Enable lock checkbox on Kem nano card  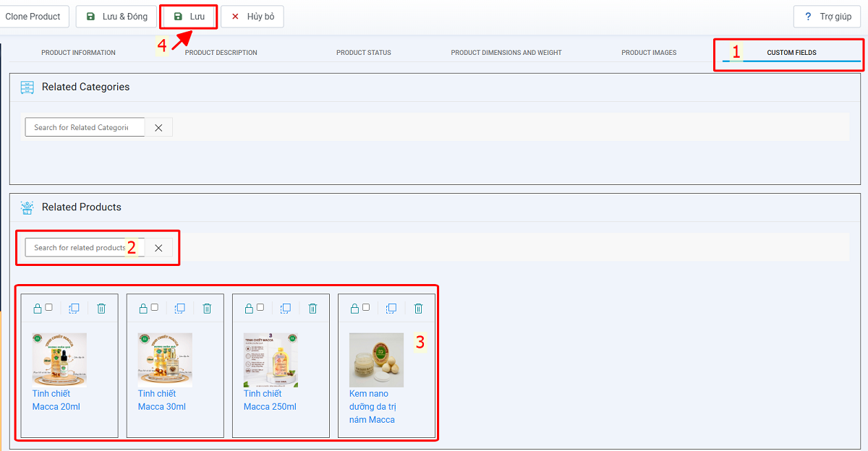point(365,307)
